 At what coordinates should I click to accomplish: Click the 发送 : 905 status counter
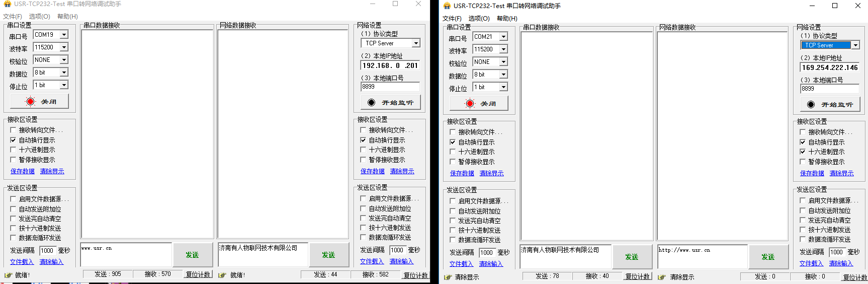pos(108,274)
